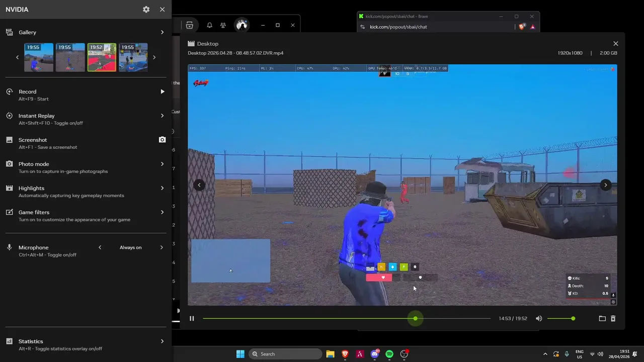Image resolution: width=644 pixels, height=362 pixels.
Task: Click the Brave Rewards triangle icon
Action: pyautogui.click(x=532, y=27)
